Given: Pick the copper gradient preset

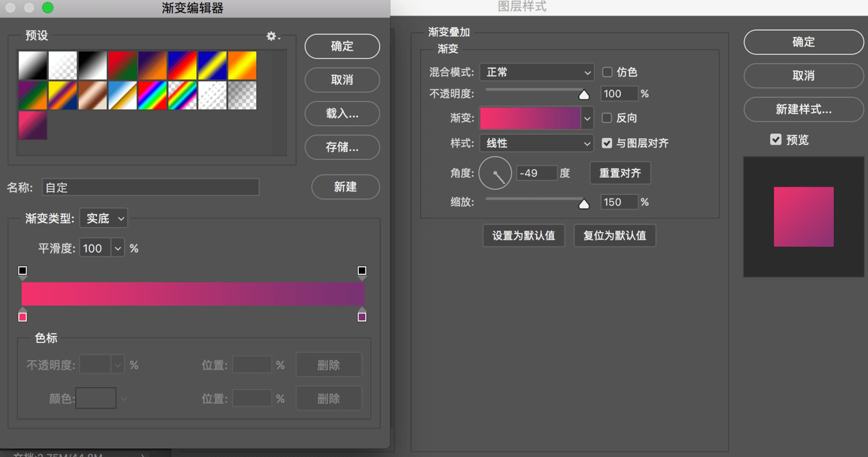Looking at the screenshot, I should [92, 96].
